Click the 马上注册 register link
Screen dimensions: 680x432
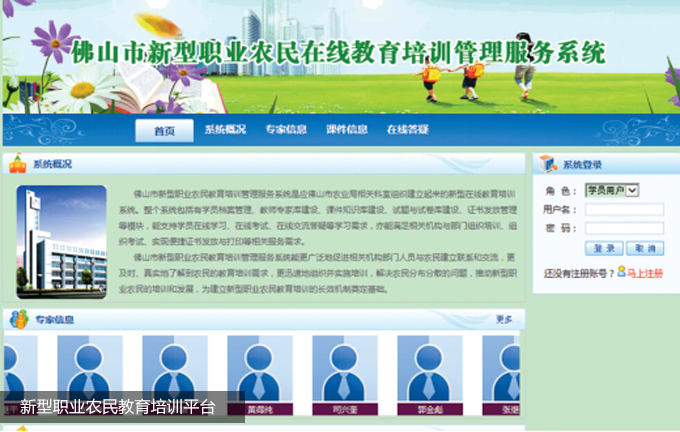(x=645, y=272)
